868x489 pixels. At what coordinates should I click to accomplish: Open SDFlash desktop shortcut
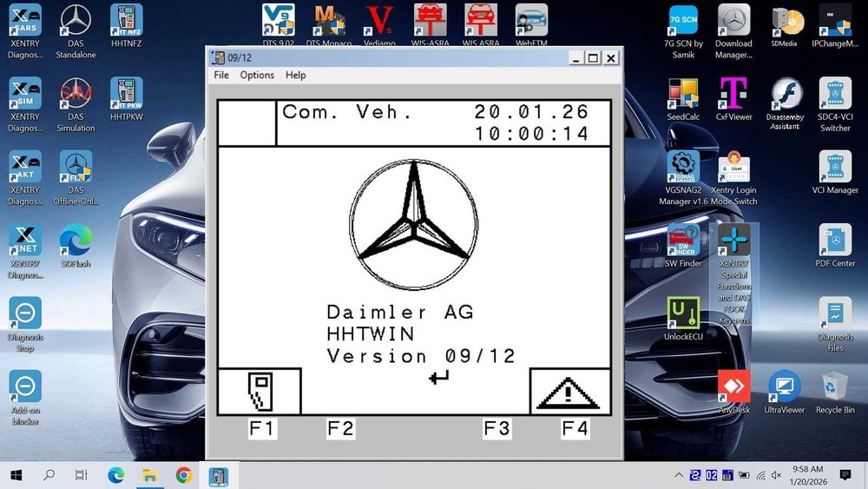pyautogui.click(x=76, y=246)
